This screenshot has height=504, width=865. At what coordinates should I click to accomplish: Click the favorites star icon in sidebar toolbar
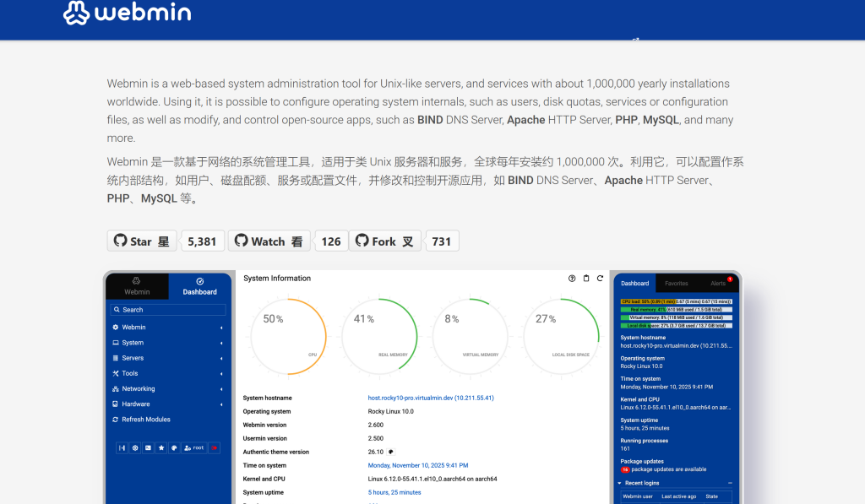pos(160,447)
